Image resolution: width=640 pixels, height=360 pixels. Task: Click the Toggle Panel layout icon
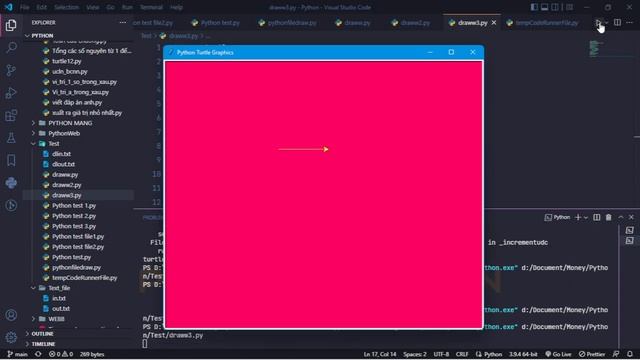tap(544, 7)
